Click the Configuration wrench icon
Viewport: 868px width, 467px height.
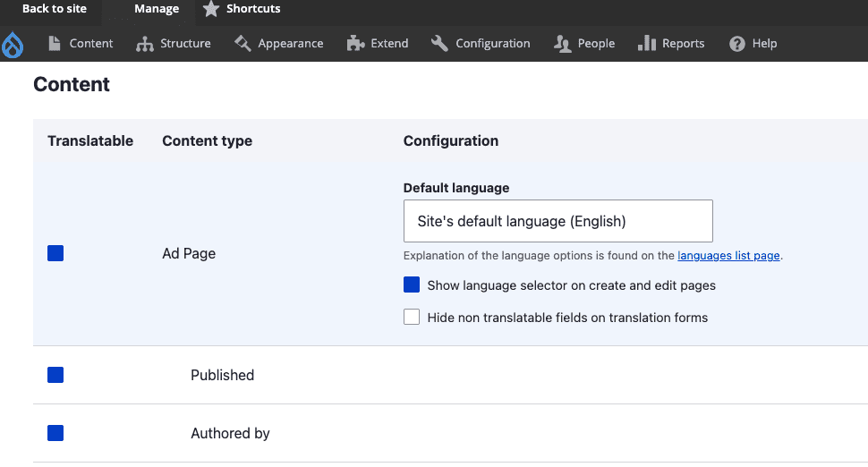[x=439, y=44]
